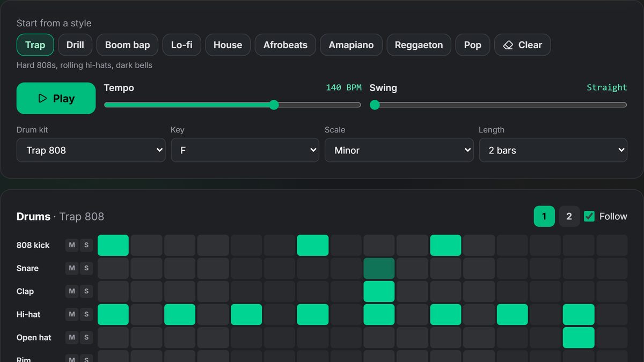Turn off step 13 of Hi-hat
This screenshot has height=362, width=644.
[512, 314]
